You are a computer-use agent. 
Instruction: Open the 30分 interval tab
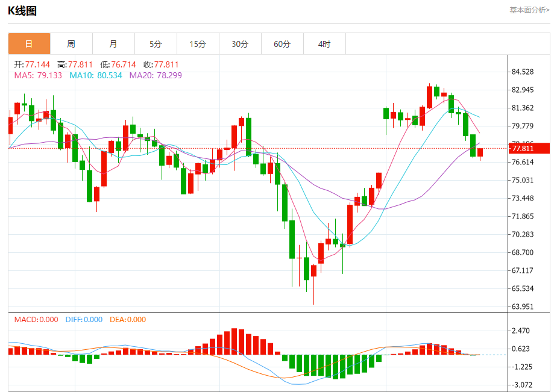tap(240, 43)
